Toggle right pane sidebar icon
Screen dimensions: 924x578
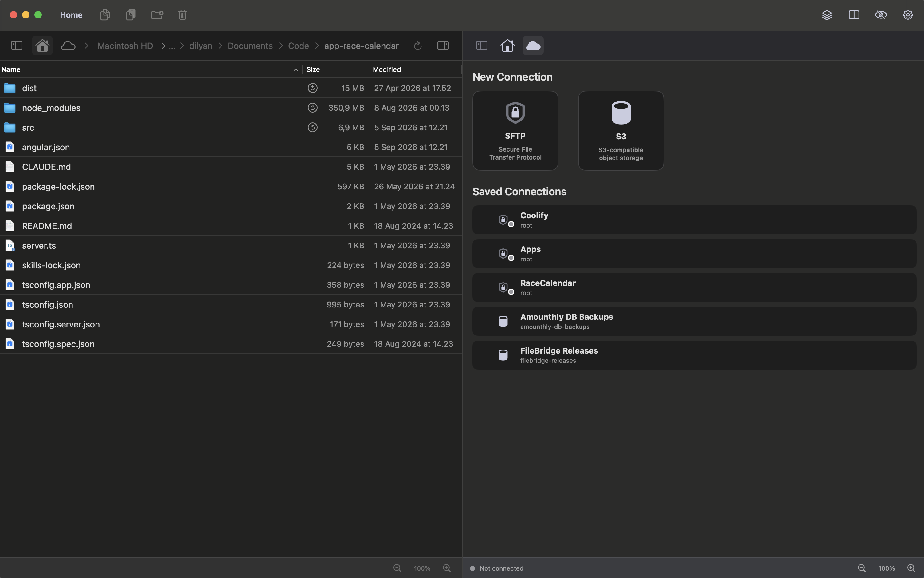pyautogui.click(x=481, y=46)
